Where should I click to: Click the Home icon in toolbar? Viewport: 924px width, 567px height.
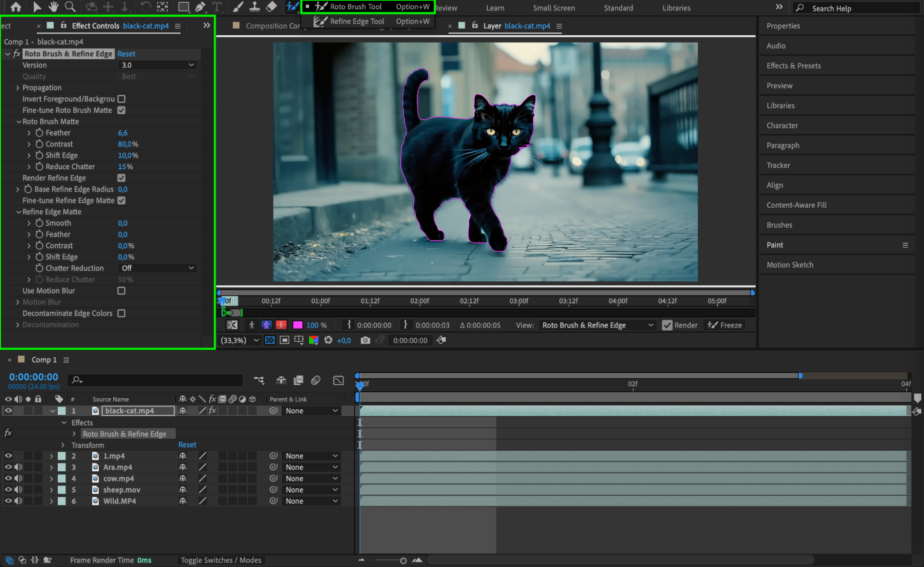16,7
